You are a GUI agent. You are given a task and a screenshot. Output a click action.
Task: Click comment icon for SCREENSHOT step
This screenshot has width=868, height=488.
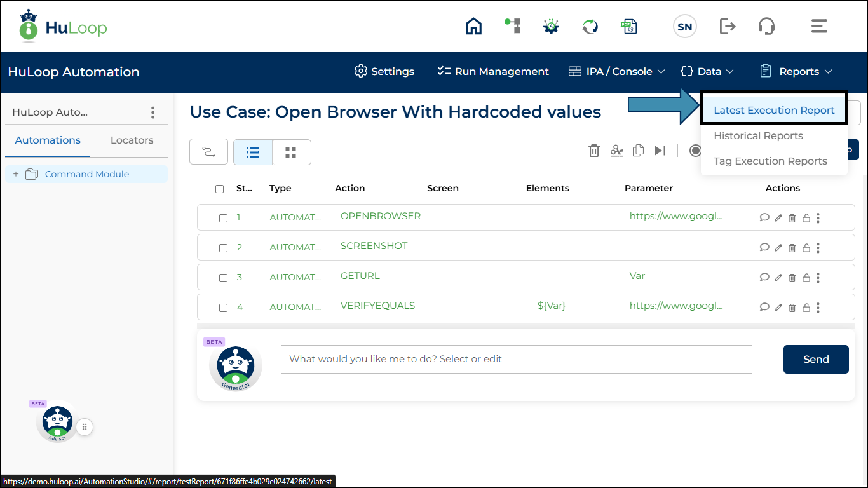[x=764, y=248]
